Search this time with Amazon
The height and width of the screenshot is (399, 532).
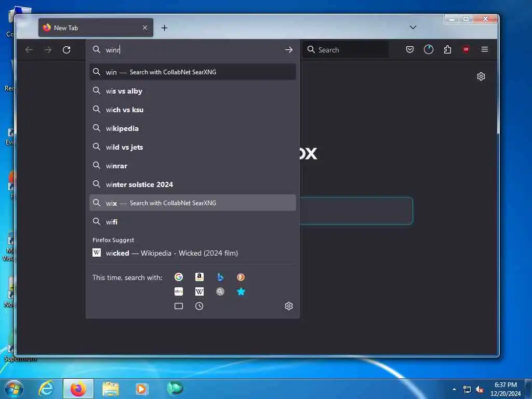(x=199, y=277)
